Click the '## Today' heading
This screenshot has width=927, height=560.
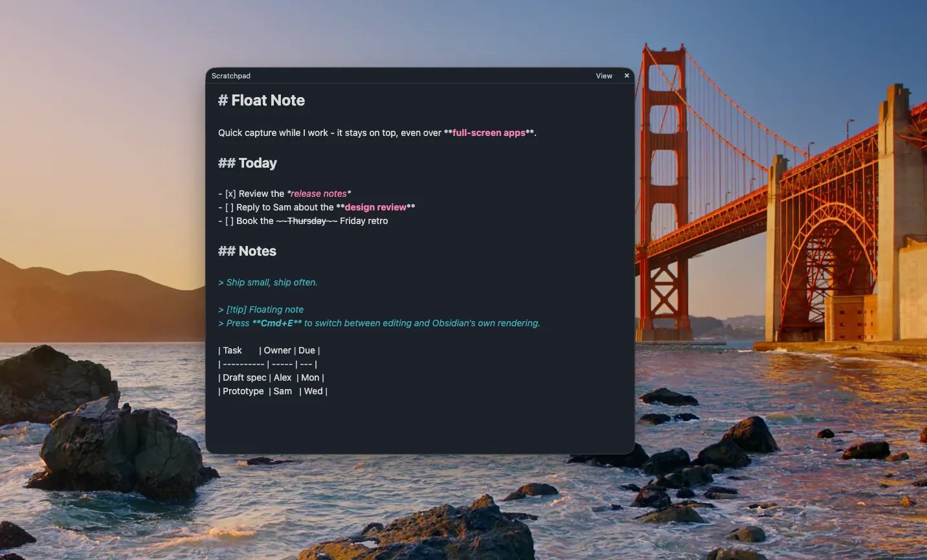click(247, 163)
